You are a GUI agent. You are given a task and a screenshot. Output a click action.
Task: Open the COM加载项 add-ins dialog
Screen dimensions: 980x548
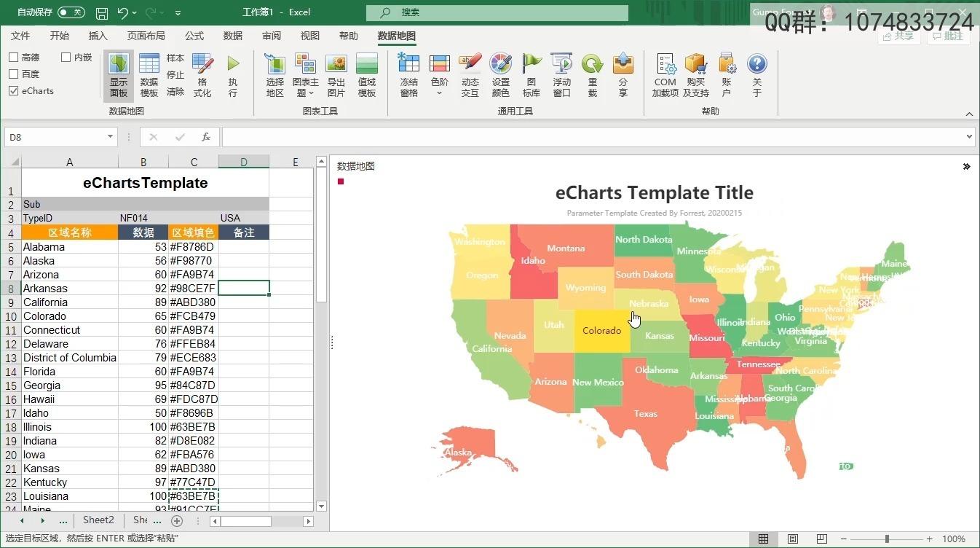[665, 75]
